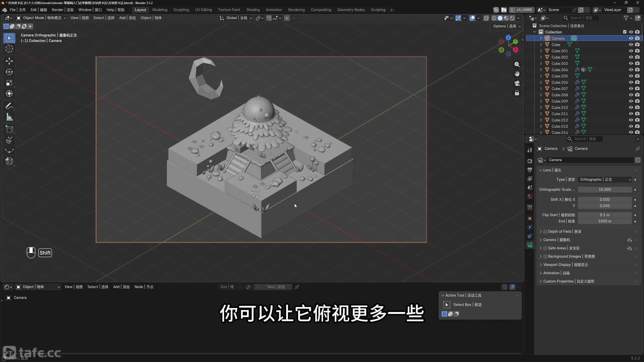Open the Object Mode dropdown

(41, 18)
